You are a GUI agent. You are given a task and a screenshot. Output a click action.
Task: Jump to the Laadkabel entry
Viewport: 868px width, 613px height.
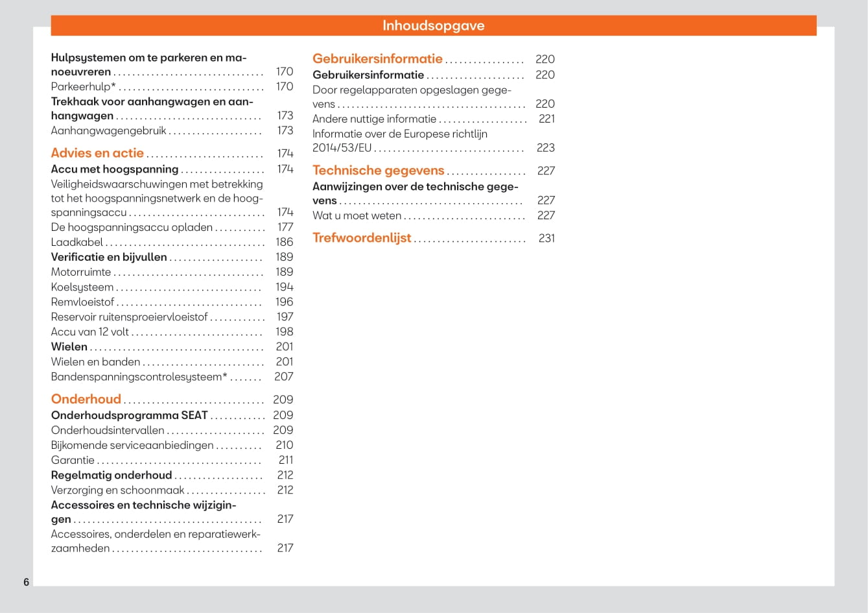pos(77,243)
